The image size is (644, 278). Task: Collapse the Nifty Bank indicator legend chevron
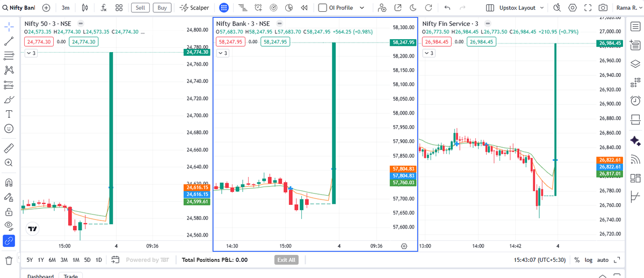[222, 53]
